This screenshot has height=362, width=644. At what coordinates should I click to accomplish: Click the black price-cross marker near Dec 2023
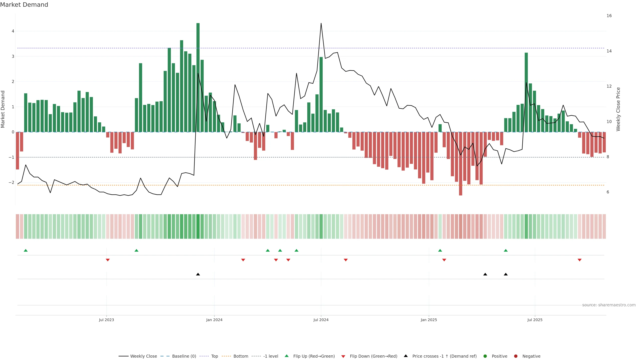(198, 274)
